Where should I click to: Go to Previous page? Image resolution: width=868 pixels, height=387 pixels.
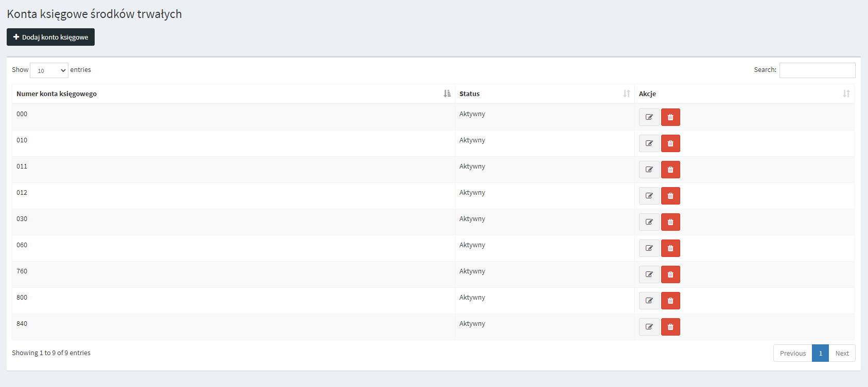[792, 353]
